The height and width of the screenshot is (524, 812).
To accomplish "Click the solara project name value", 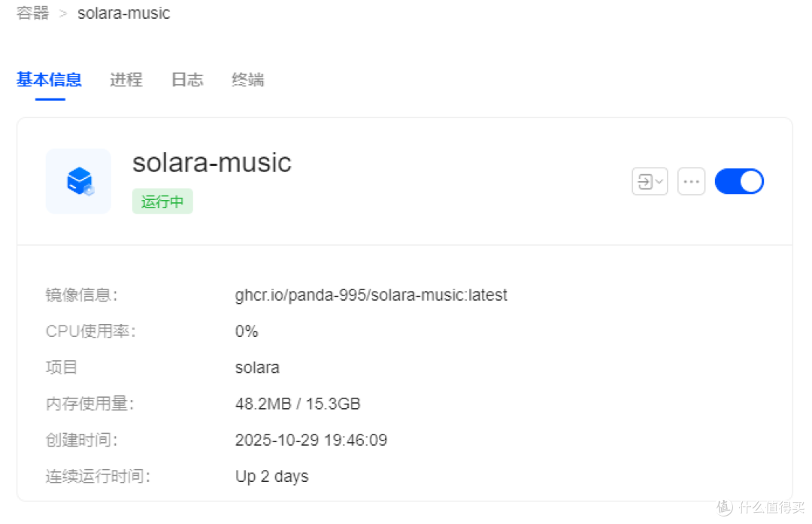I will [x=257, y=368].
